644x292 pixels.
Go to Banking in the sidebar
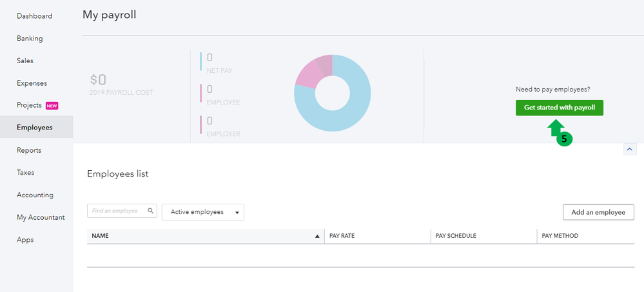pos(30,38)
